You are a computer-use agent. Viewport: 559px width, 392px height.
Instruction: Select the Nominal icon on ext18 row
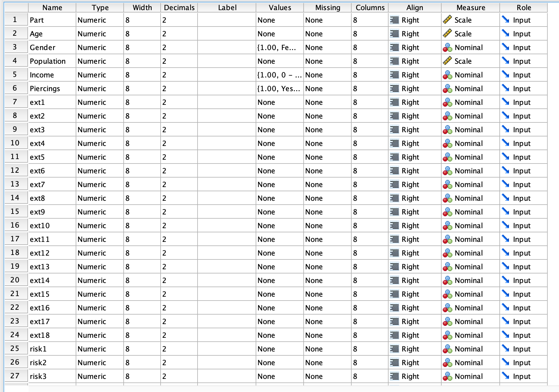[x=448, y=335]
